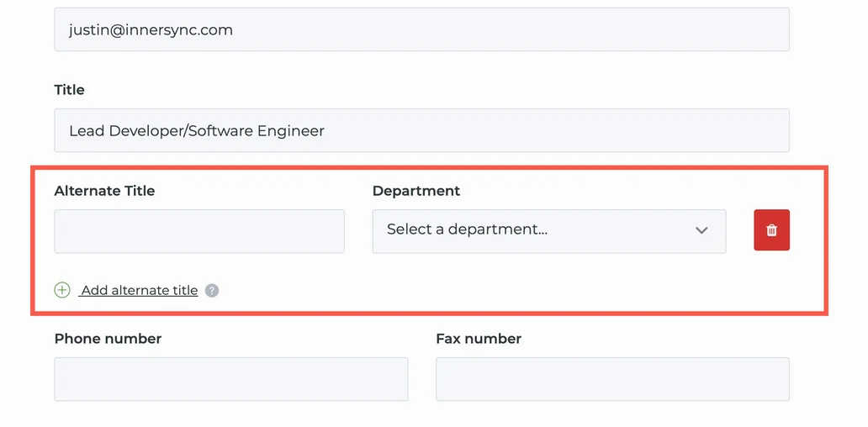Click the Title field with Lead Developer

[x=421, y=130]
